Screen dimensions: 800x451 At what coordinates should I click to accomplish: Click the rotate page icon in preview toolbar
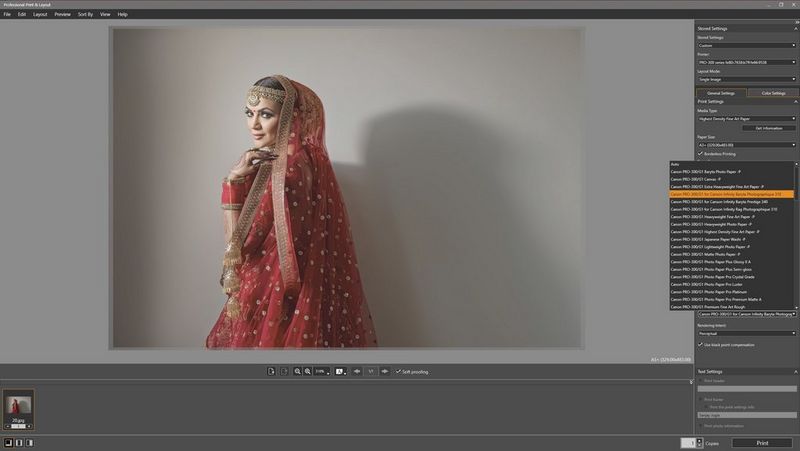click(271, 371)
